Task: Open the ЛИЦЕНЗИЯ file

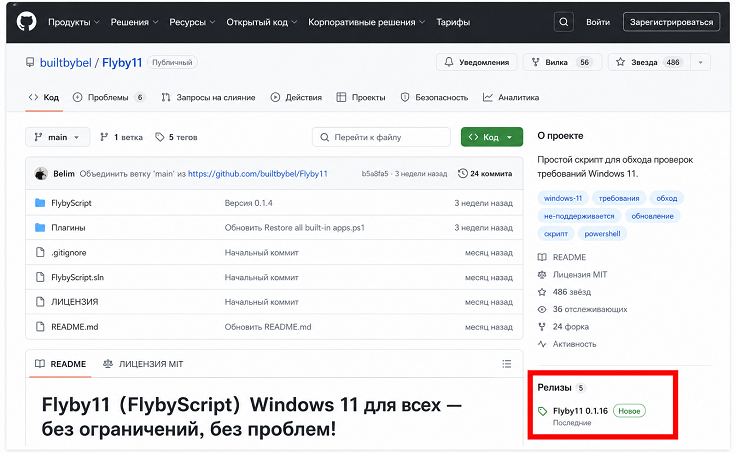Action: pyautogui.click(x=75, y=302)
